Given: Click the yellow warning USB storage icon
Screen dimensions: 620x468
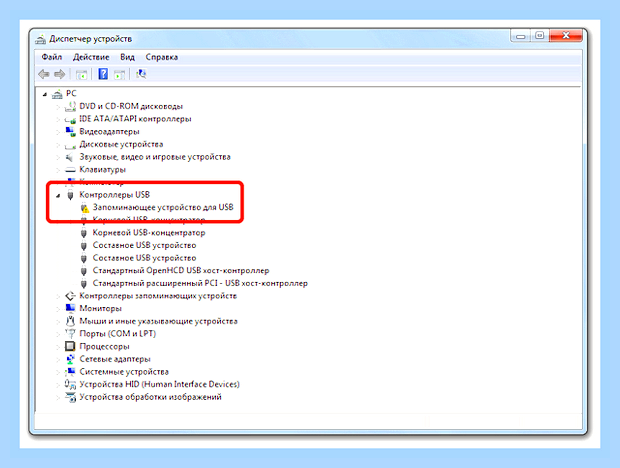Looking at the screenshot, I should click(84, 208).
